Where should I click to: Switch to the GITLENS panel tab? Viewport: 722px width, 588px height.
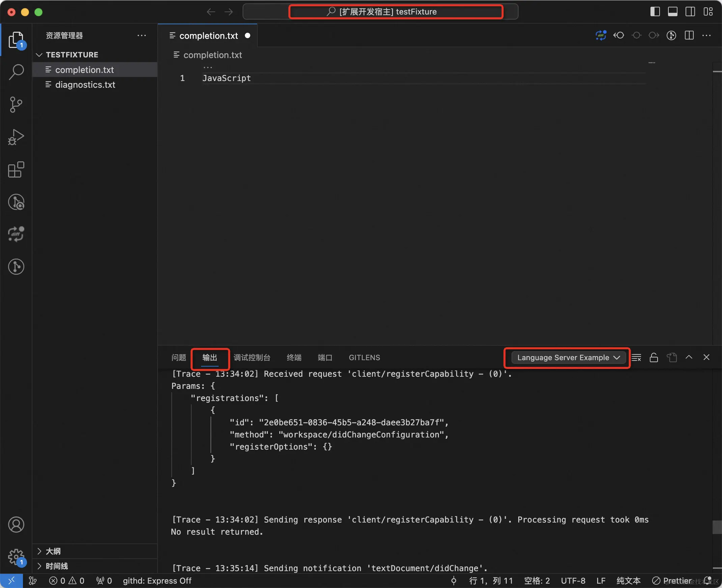(x=364, y=357)
